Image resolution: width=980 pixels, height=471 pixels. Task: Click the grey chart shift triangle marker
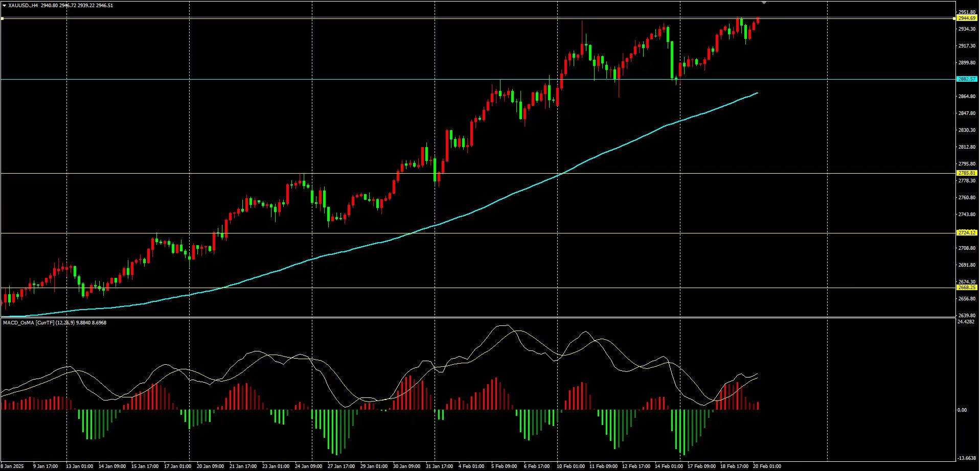(x=764, y=3)
